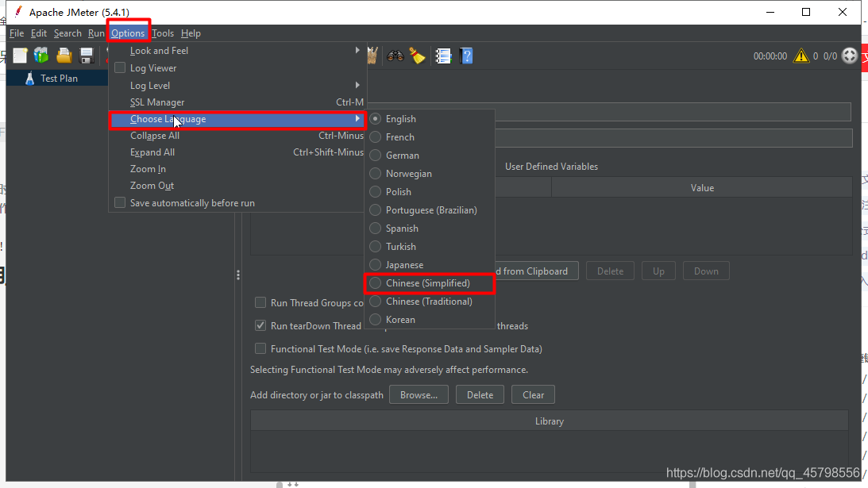Click the Open file folder icon
Screen dimensions: 868x488
(x=64, y=56)
